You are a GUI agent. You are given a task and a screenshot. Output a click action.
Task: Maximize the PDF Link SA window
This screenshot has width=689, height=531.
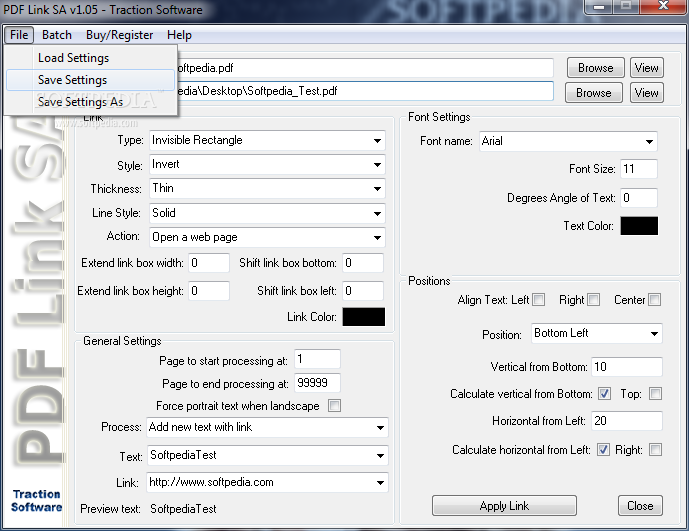pyautogui.click(x=626, y=6)
